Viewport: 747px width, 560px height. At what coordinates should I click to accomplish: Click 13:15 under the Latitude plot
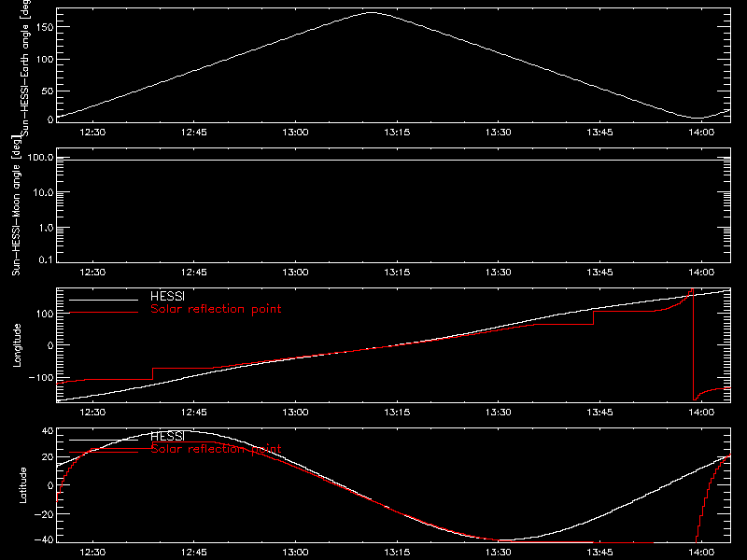(397, 553)
